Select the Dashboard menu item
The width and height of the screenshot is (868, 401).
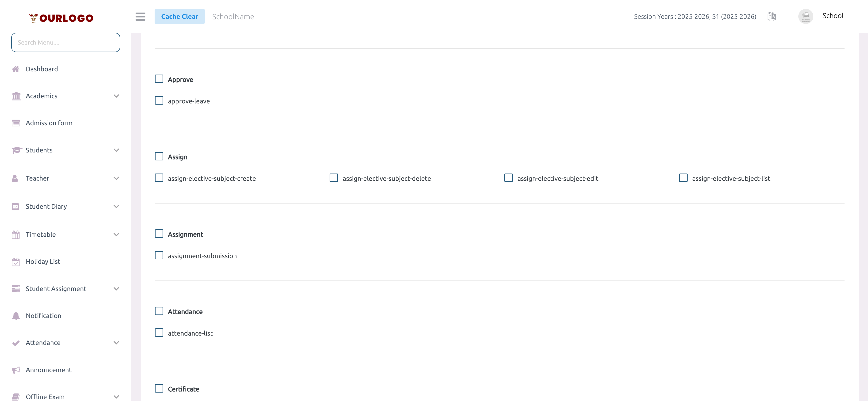[42, 69]
